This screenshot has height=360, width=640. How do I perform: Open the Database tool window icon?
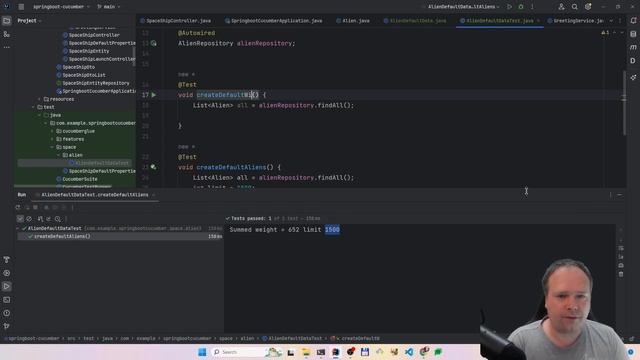633,34
